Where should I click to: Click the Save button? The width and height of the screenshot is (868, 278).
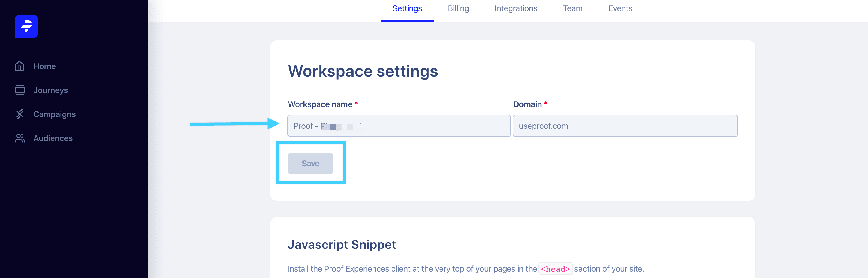click(x=310, y=163)
